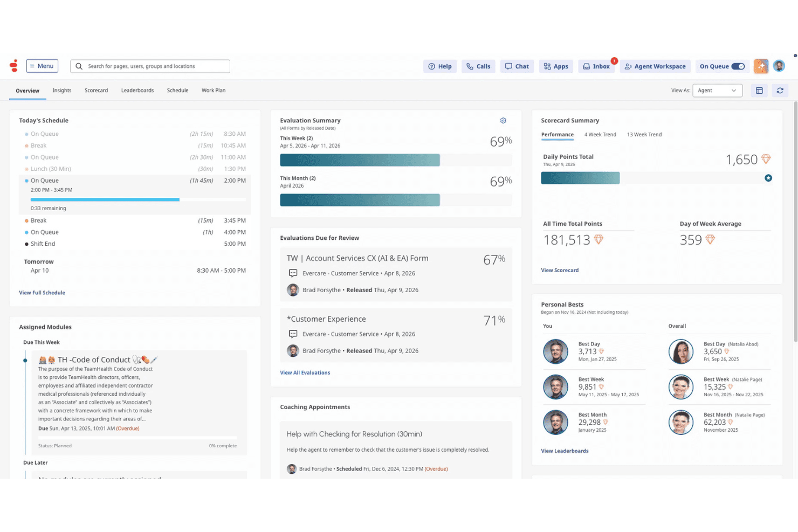Open Agent Workspace
This screenshot has width=798, height=532.
point(655,66)
